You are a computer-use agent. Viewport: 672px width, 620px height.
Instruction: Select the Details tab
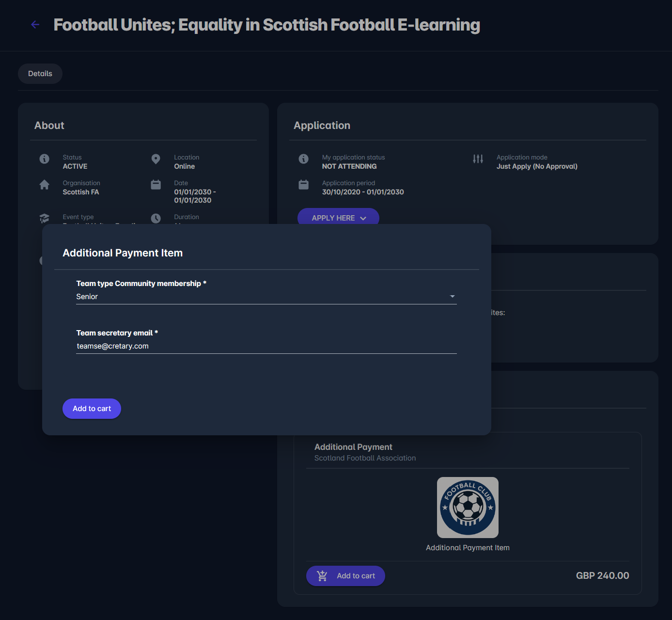tap(40, 74)
